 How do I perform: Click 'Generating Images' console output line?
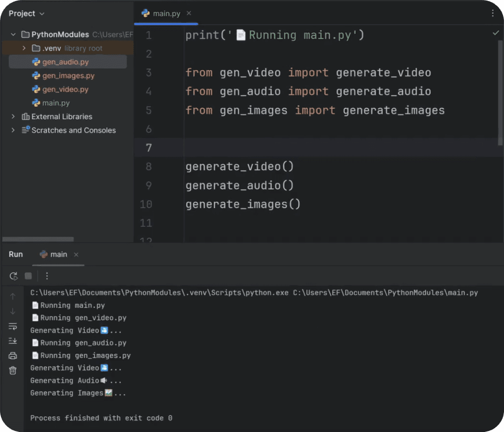click(x=78, y=393)
